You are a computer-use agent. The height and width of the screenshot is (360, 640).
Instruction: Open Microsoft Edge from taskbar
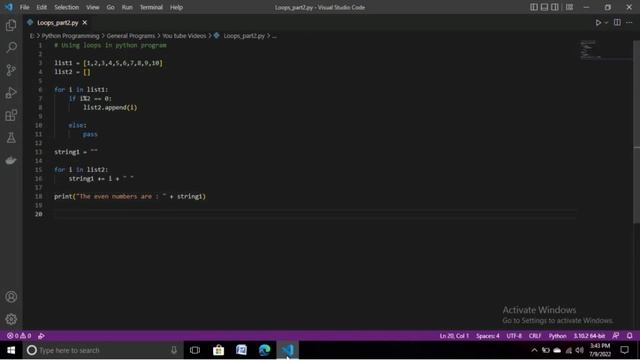point(264,350)
